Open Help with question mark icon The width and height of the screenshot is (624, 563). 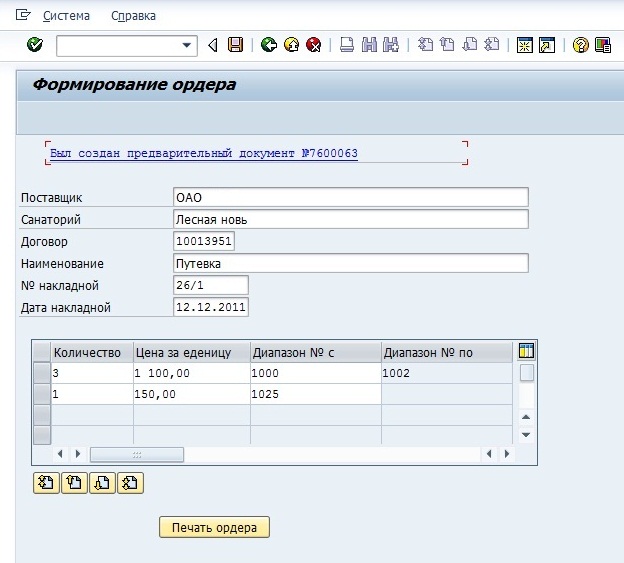click(580, 45)
